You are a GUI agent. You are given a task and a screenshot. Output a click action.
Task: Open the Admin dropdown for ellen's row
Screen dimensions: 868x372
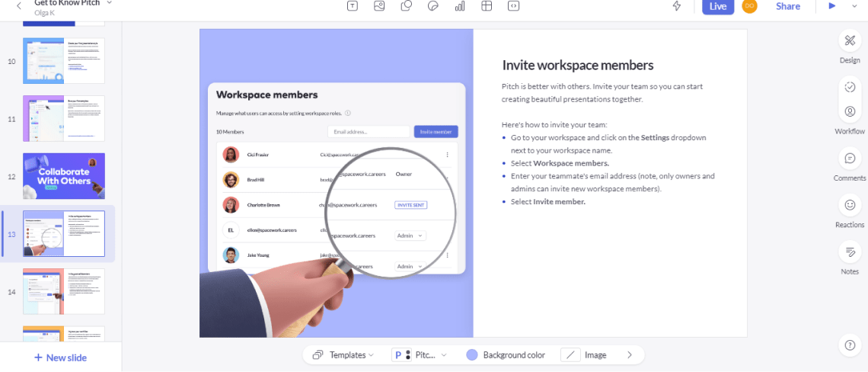click(410, 236)
